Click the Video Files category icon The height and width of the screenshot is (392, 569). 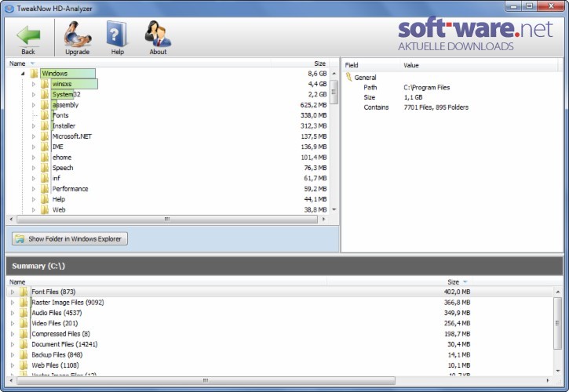pyautogui.click(x=24, y=324)
